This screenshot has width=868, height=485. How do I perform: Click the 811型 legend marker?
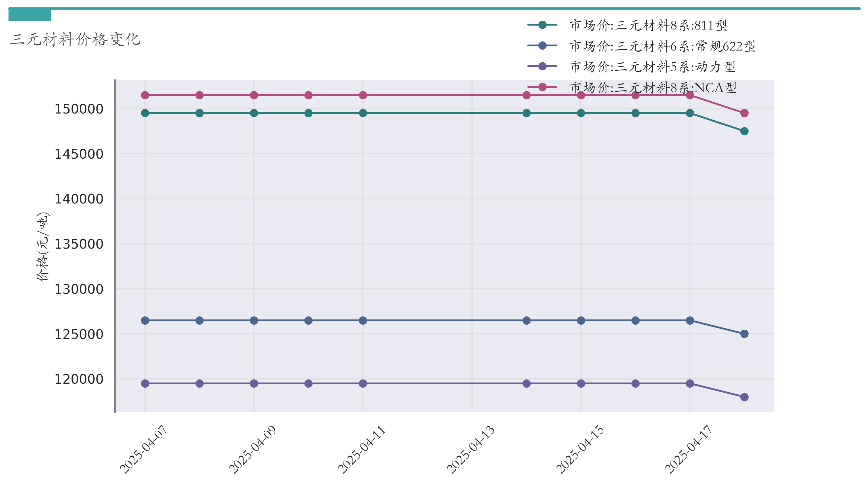[x=542, y=25]
